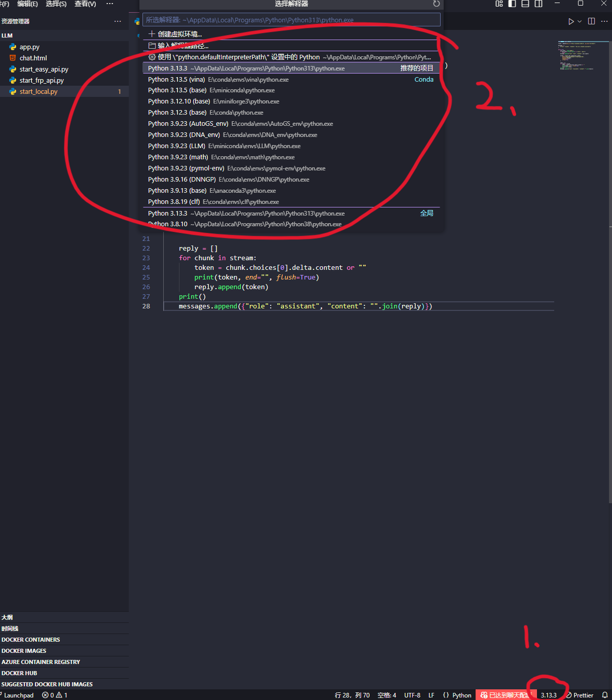The height and width of the screenshot is (700, 612).
Task: Select Python 3.9.23 (AutoGS_env) interpreter
Action: (x=291, y=124)
